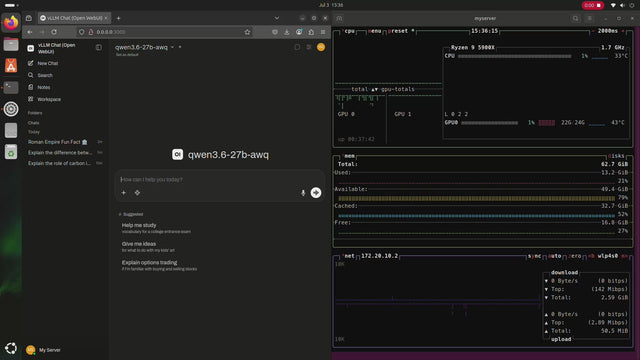The image size is (640, 360).
Task: Open btop menu option
Action: [x=374, y=31]
